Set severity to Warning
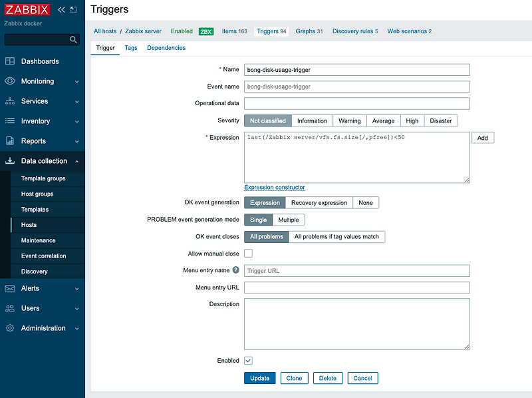Viewport: 532px width, 398px height. [349, 120]
